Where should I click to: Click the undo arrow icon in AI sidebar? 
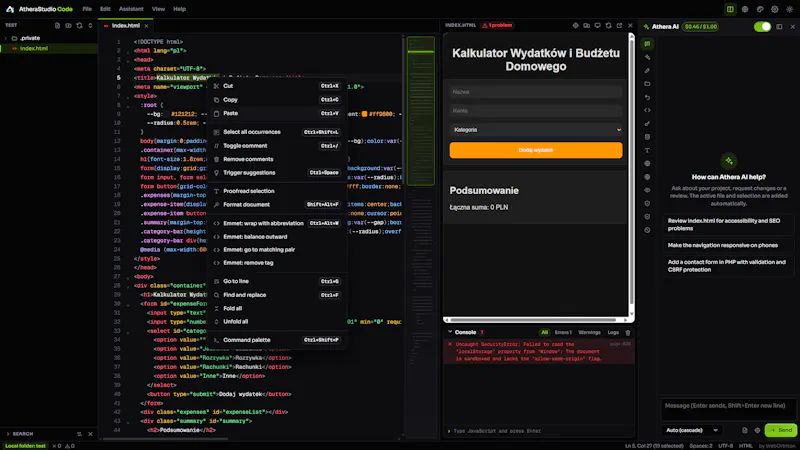click(647, 97)
